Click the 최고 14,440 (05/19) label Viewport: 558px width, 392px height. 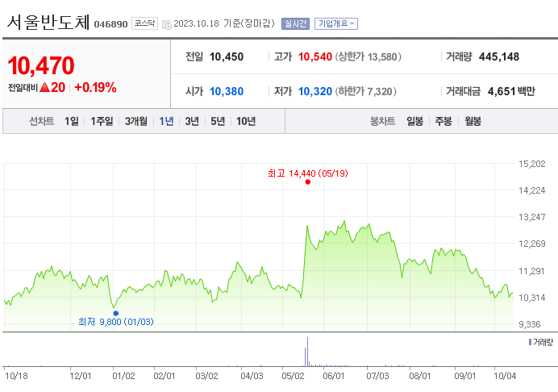(308, 173)
